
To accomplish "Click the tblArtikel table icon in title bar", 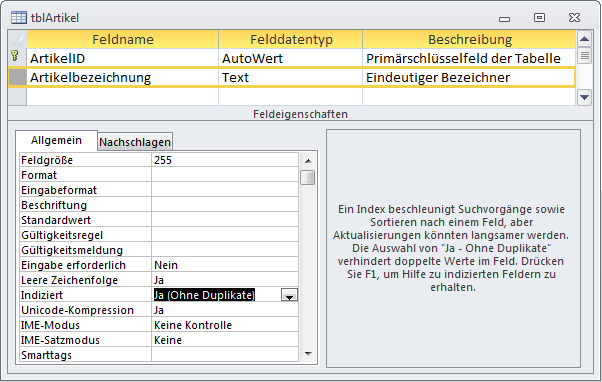I will pyautogui.click(x=18, y=18).
